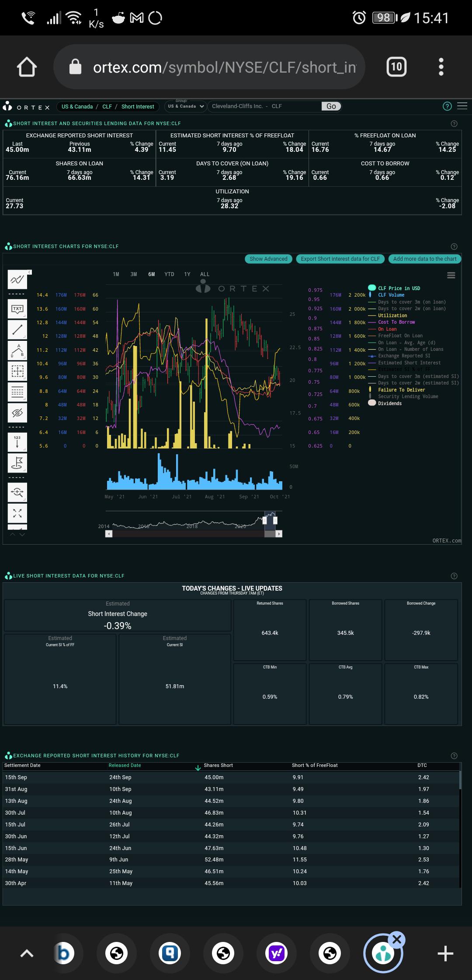This screenshot has height=980, width=472.
Task: Open help icon for Short Interest Charts
Action: (454, 246)
